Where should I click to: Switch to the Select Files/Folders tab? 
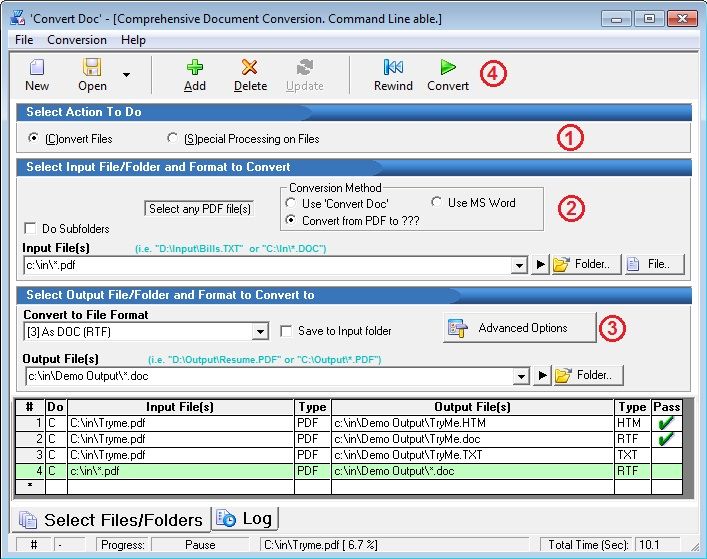pos(111,520)
